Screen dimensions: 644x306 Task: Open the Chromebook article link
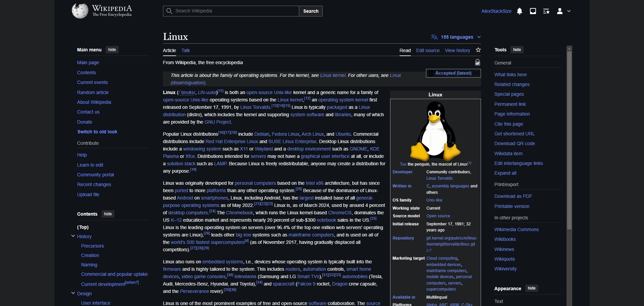click(239, 213)
